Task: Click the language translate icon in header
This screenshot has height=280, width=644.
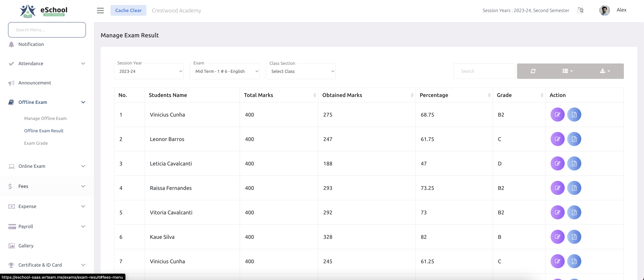Action: tap(580, 10)
